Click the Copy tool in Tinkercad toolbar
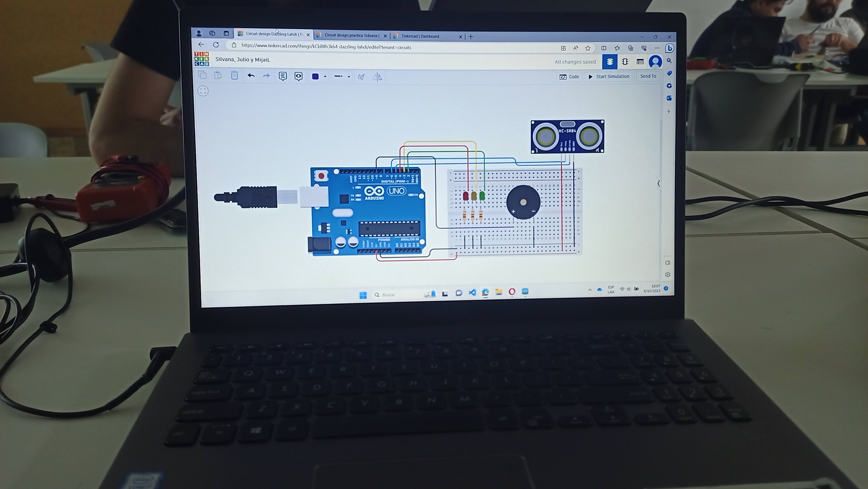Viewport: 868px width, 489px height. click(x=202, y=75)
